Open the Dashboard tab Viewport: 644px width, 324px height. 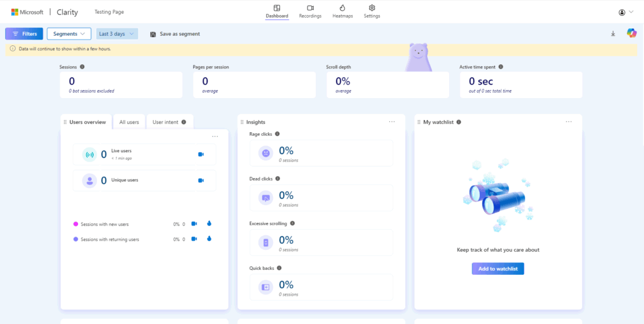[277, 11]
